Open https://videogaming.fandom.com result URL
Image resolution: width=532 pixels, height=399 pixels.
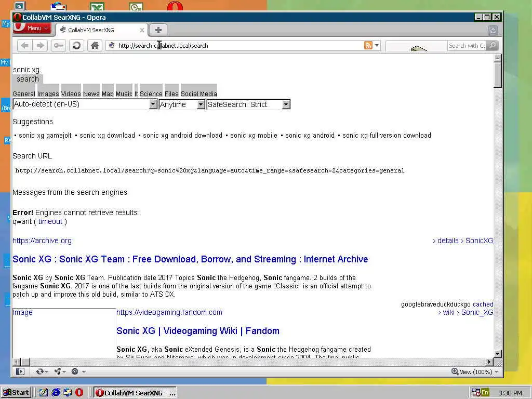pyautogui.click(x=169, y=312)
